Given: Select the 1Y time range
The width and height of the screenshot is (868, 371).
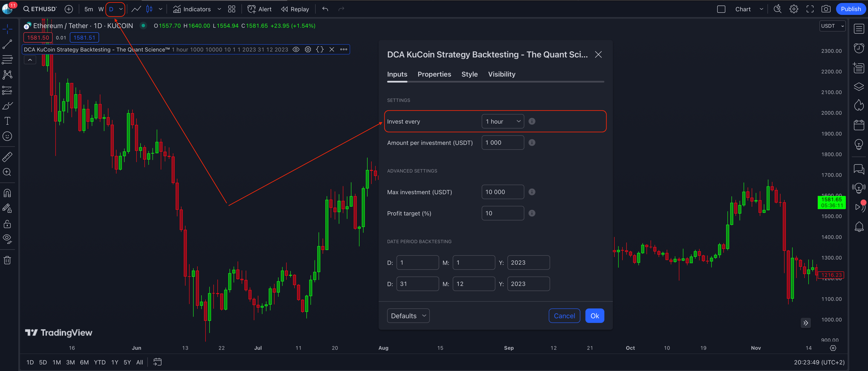Looking at the screenshot, I should 115,362.
